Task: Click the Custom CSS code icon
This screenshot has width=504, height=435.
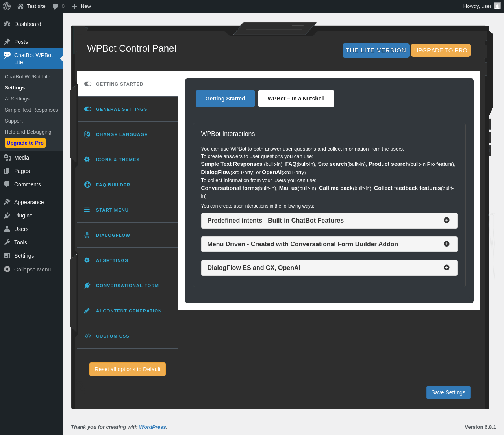Action: pyautogui.click(x=88, y=336)
